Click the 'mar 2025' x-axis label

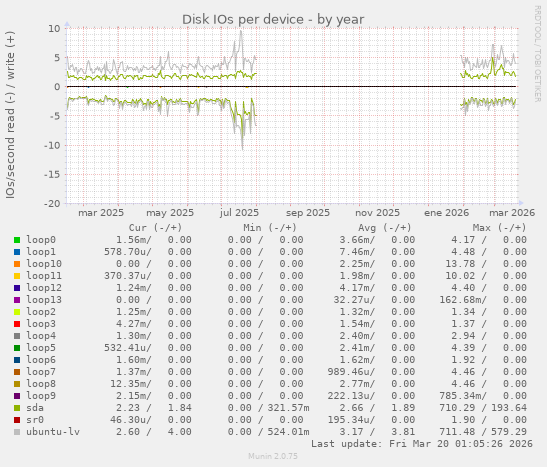coord(101,213)
